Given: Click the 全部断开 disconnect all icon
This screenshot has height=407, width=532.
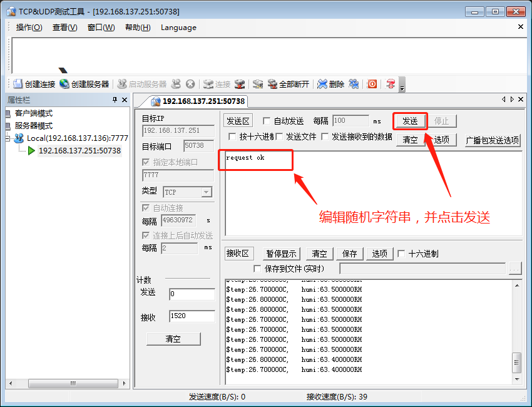Looking at the screenshot, I should 272,83.
